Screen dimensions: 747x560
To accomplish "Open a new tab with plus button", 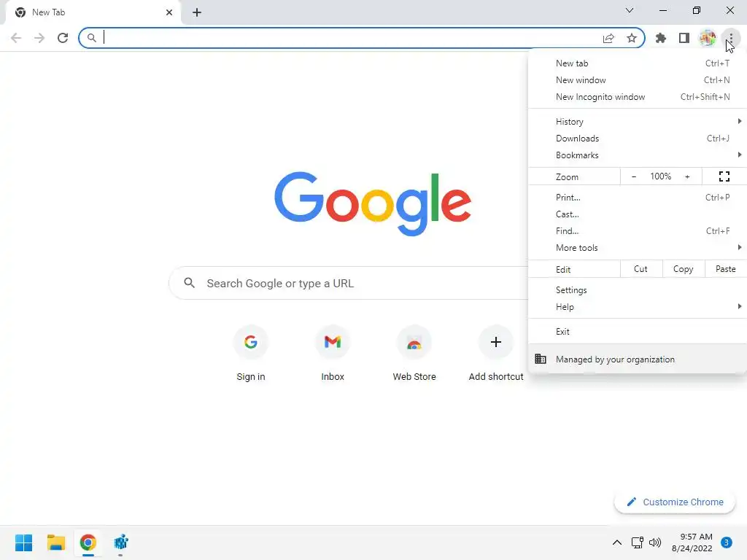I will click(197, 12).
